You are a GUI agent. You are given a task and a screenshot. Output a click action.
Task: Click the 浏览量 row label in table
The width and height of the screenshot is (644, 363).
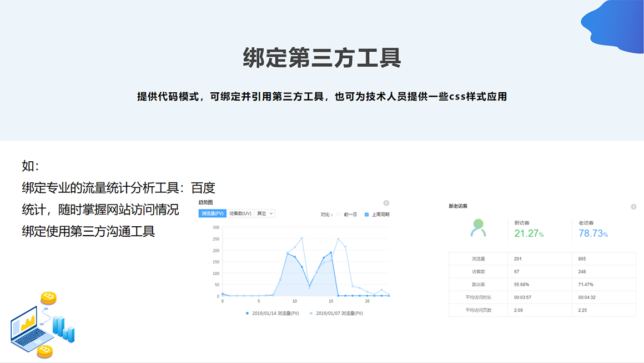[x=478, y=259]
